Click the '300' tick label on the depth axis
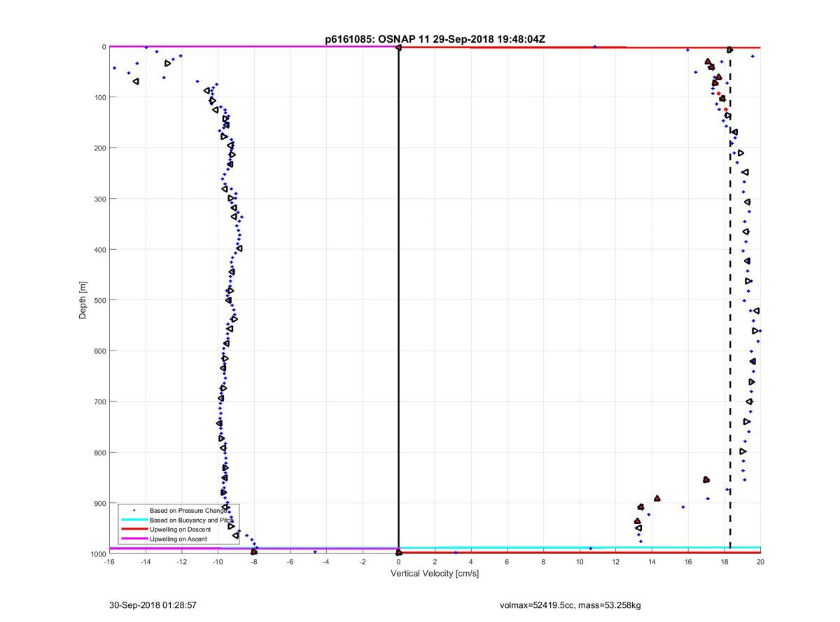 coord(99,199)
